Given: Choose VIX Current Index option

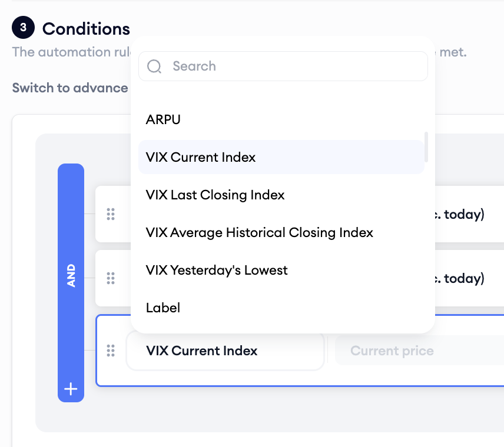Looking at the screenshot, I should click(281, 157).
